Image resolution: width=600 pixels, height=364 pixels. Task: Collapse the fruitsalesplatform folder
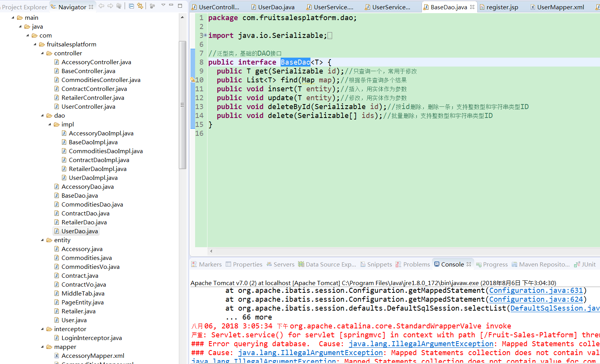(35, 44)
